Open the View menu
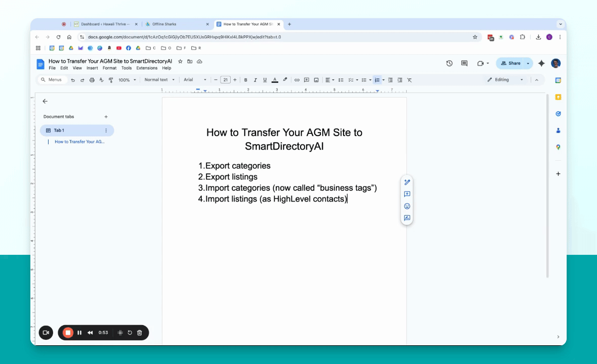597x364 pixels. point(77,68)
